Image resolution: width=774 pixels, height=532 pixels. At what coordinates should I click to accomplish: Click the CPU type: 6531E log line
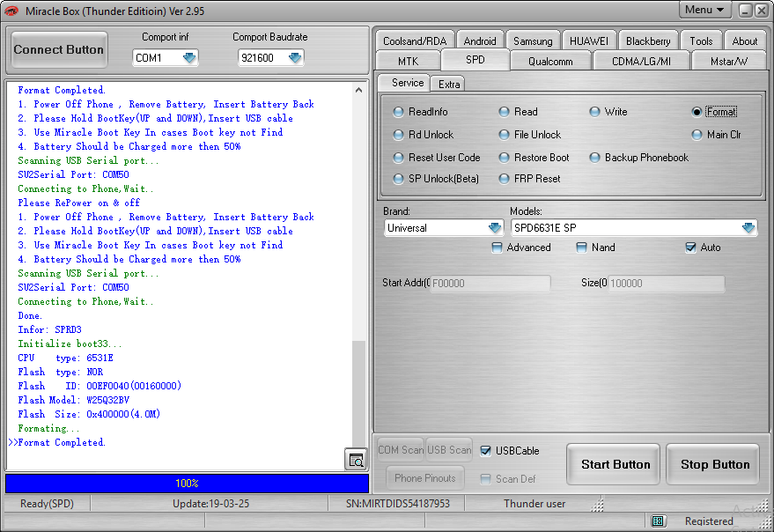[x=66, y=358]
